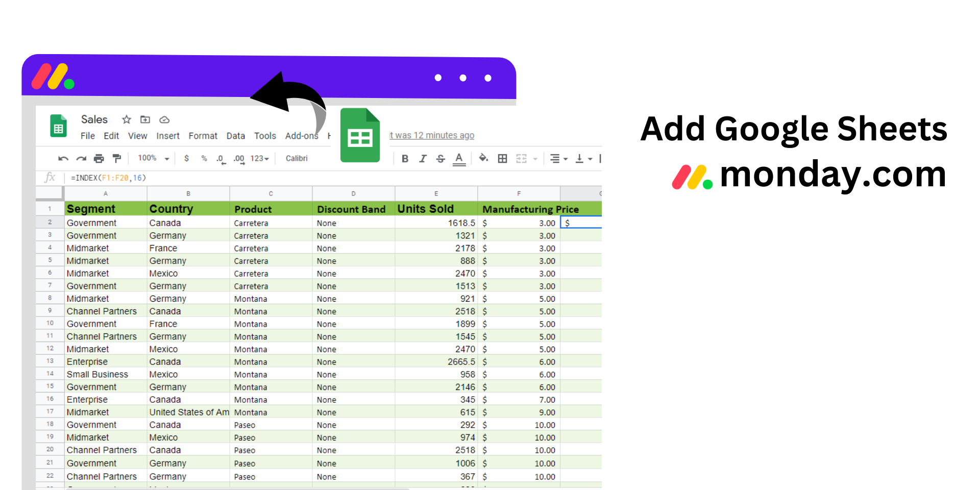Select column B header

tap(188, 193)
